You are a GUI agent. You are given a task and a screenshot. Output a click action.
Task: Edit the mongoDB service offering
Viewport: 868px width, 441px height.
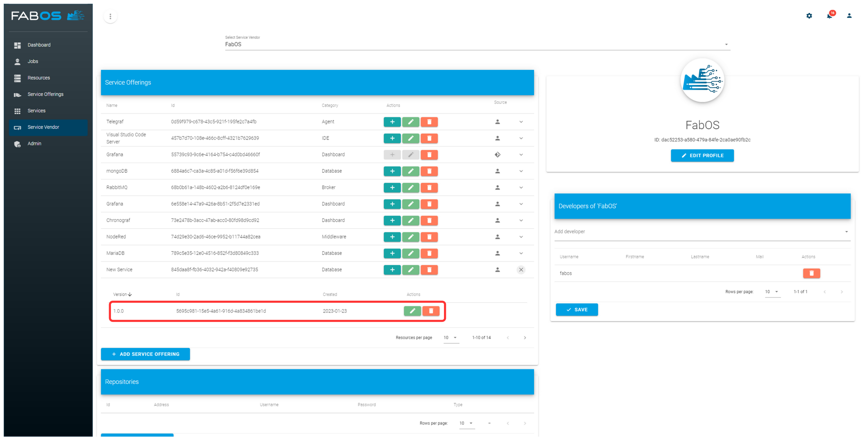(411, 171)
